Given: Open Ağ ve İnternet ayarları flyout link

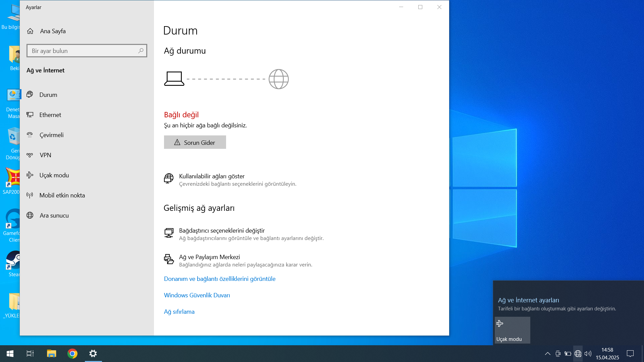Looking at the screenshot, I should coord(528,300).
